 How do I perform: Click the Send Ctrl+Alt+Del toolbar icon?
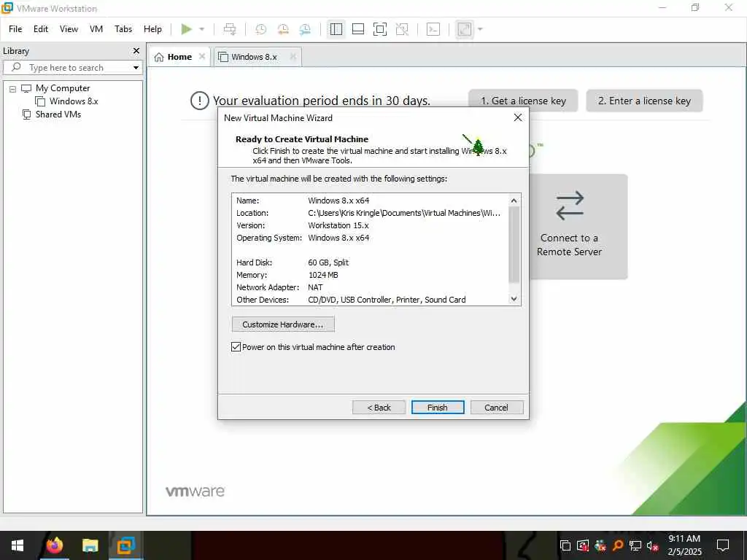pos(230,29)
